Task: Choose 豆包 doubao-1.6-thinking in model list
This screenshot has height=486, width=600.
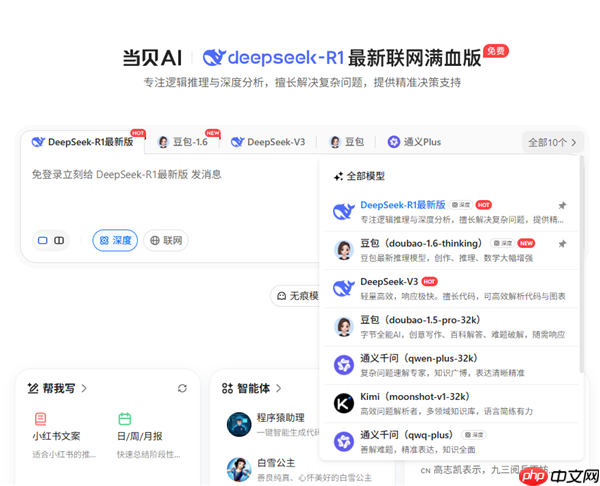Action: coord(452,250)
